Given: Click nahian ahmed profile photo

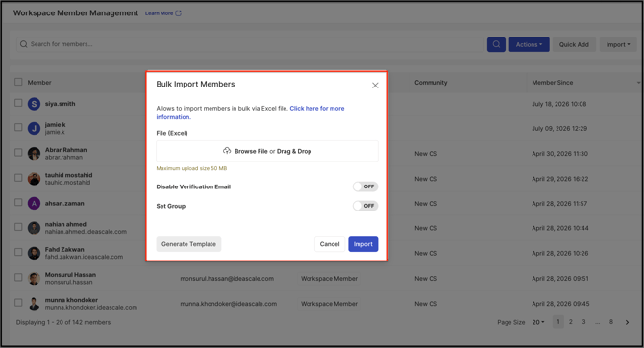Looking at the screenshot, I should pyautogui.click(x=34, y=228).
